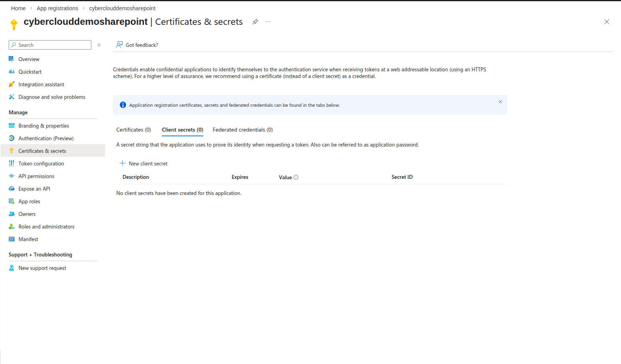Click the Overview grid icon in sidebar
Image resolution: width=621 pixels, height=364 pixels.
click(11, 59)
